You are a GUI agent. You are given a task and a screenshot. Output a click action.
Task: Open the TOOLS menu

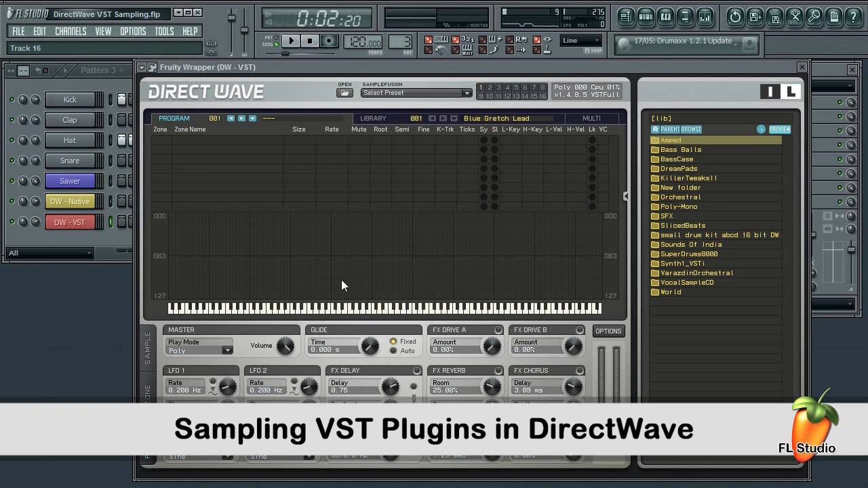[x=164, y=31]
